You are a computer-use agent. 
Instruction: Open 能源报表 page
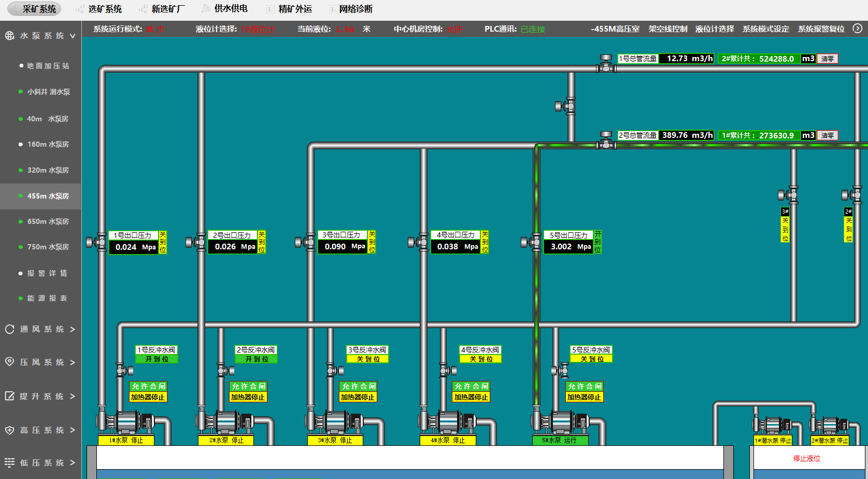(44, 298)
